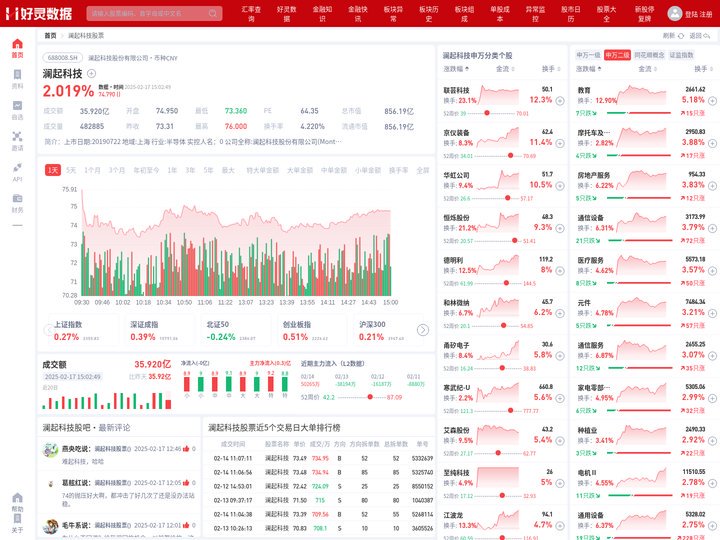This screenshot has width=720, height=540.
Task: Click 教育 rise-fall ratio bar
Action: 639,113
